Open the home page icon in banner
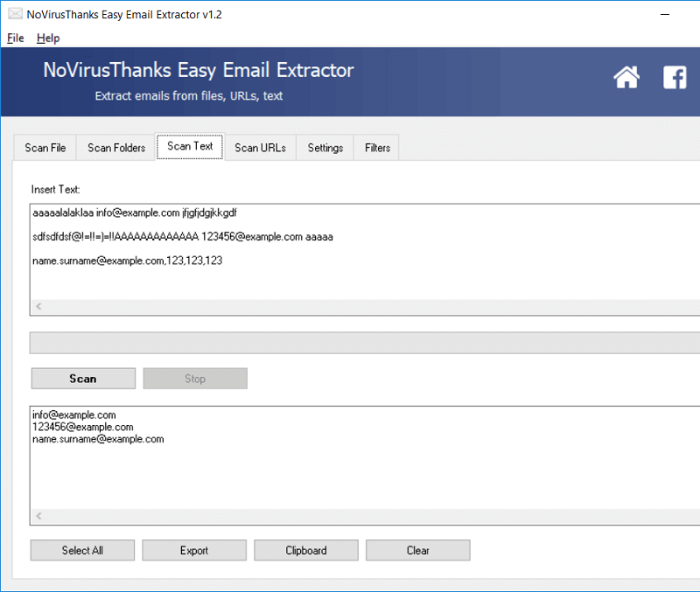Screen dimensions: 700x592 tap(626, 77)
